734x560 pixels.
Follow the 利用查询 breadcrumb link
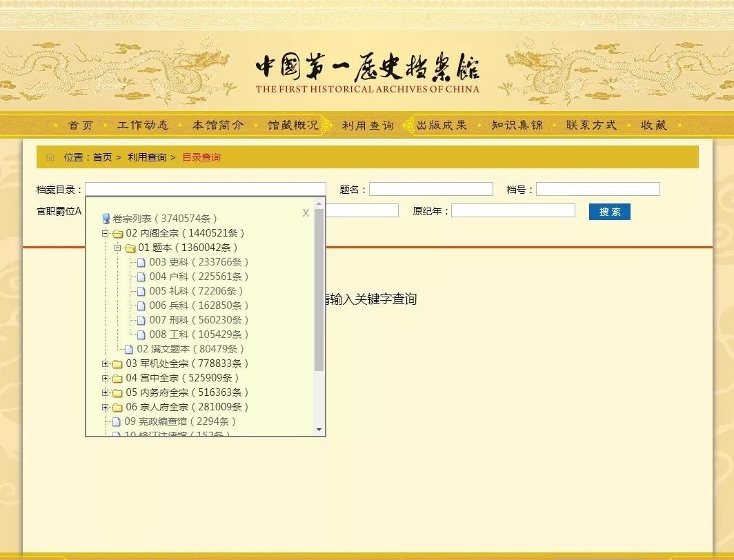[146, 157]
